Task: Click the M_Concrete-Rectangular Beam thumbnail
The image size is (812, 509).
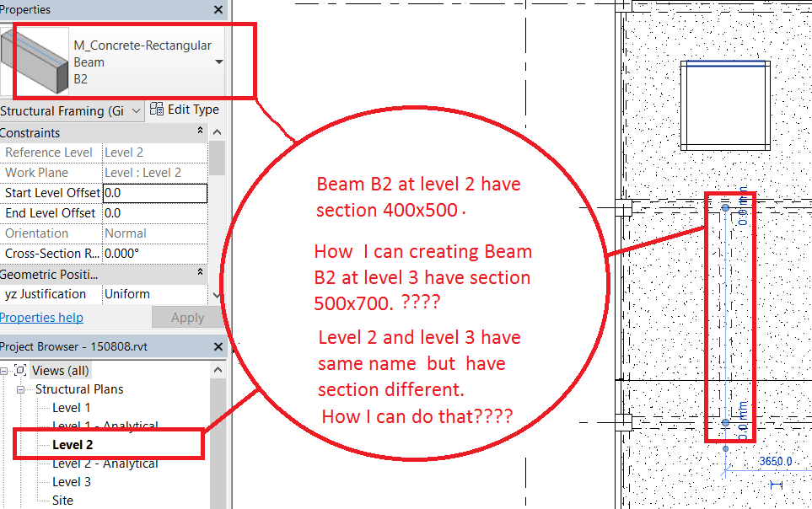Action: click(x=35, y=61)
